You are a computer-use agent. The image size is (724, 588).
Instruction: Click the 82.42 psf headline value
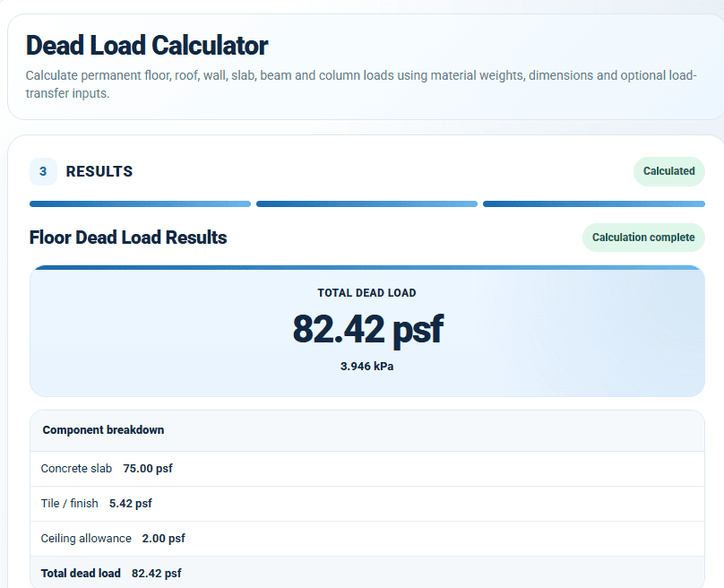367,329
